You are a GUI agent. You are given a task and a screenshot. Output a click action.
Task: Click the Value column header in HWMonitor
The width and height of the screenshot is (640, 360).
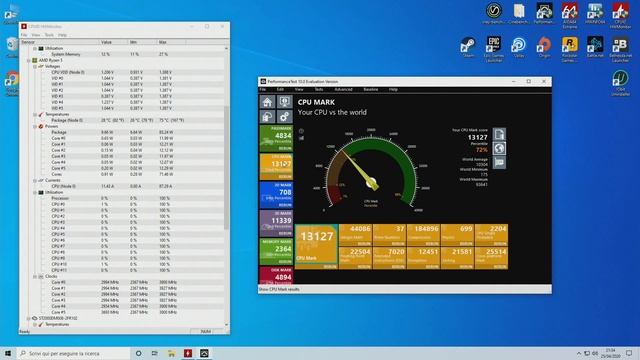[x=112, y=42]
